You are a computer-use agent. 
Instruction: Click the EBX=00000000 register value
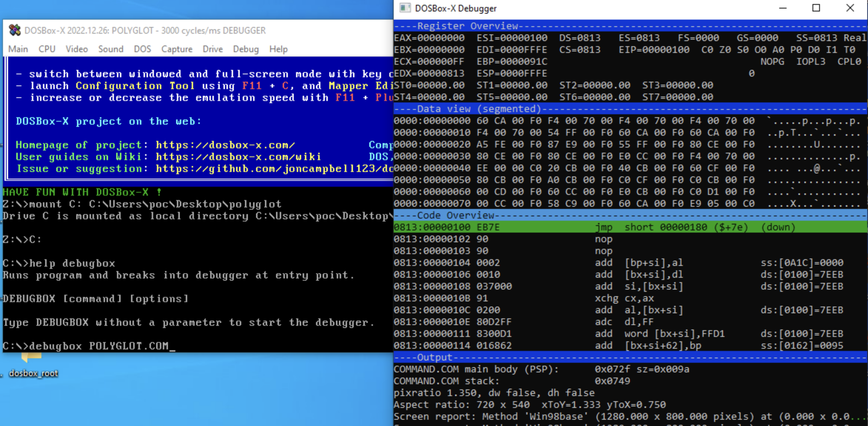429,50
